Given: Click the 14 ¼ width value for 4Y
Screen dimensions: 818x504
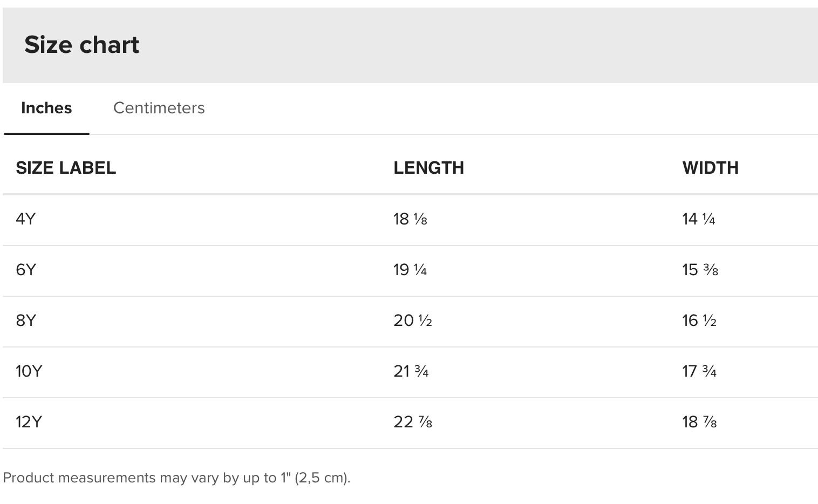Looking at the screenshot, I should pos(699,219).
